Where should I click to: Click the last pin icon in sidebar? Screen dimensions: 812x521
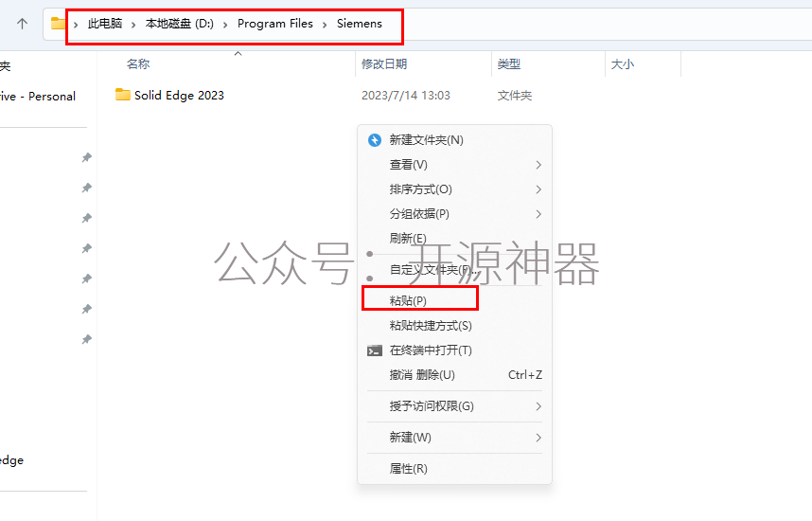tap(86, 339)
